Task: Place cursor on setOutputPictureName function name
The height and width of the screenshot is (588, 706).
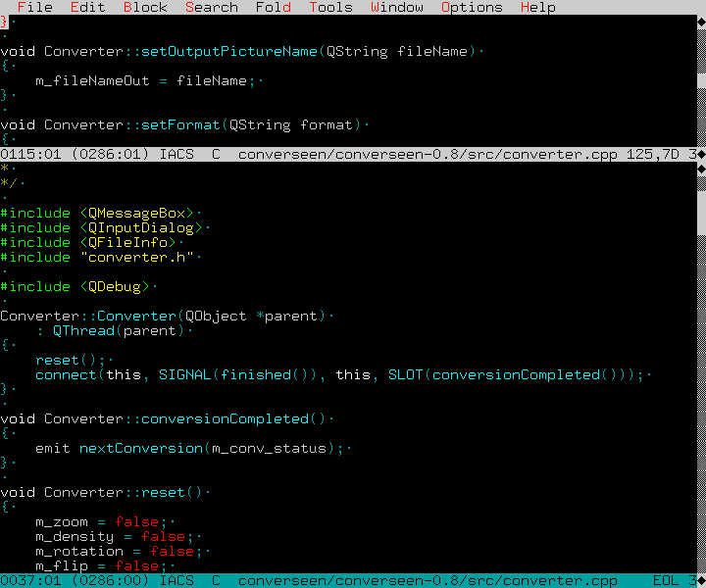Action: click(229, 51)
